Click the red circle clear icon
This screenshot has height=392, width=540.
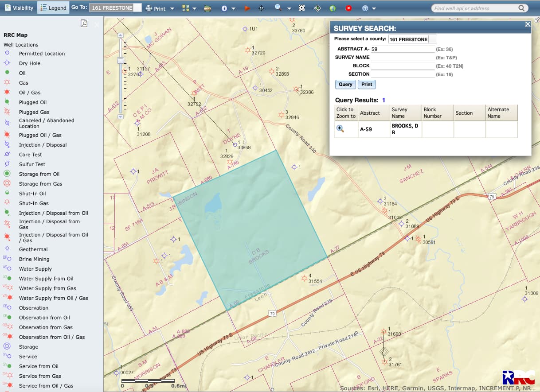pyautogui.click(x=348, y=8)
